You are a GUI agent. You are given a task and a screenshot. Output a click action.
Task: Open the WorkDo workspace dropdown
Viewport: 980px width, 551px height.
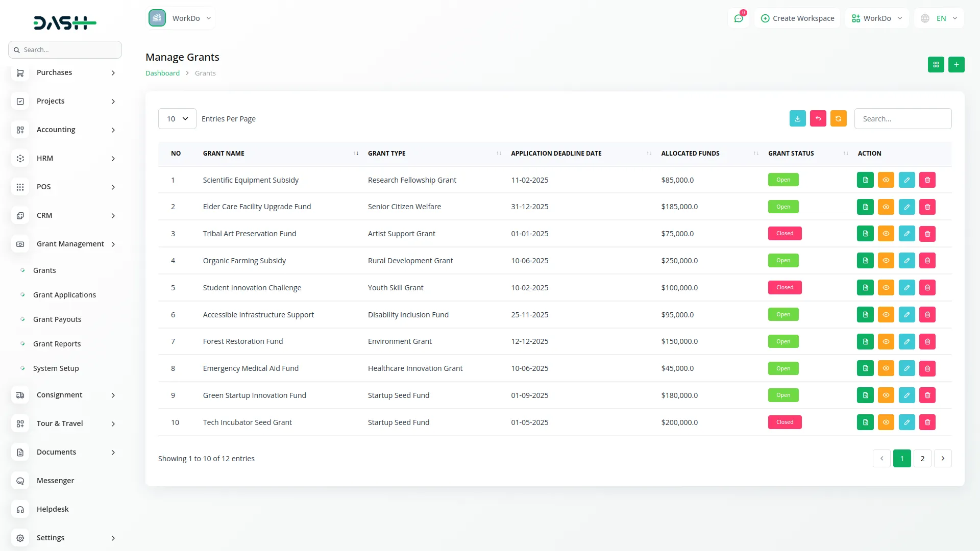pyautogui.click(x=181, y=18)
